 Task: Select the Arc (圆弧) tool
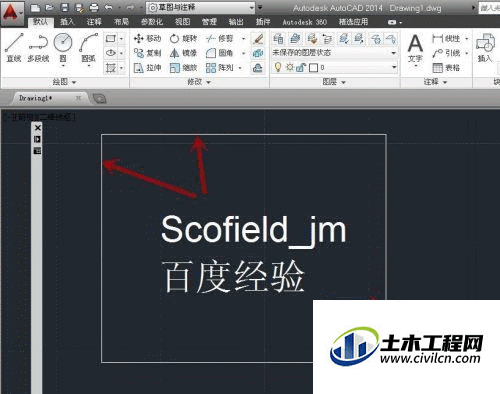[x=89, y=47]
